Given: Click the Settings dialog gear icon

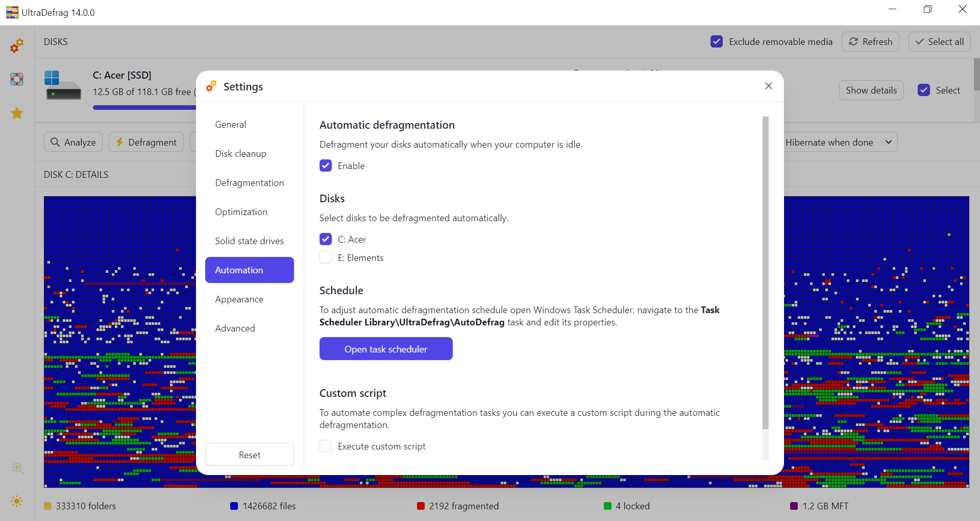Looking at the screenshot, I should (x=211, y=86).
